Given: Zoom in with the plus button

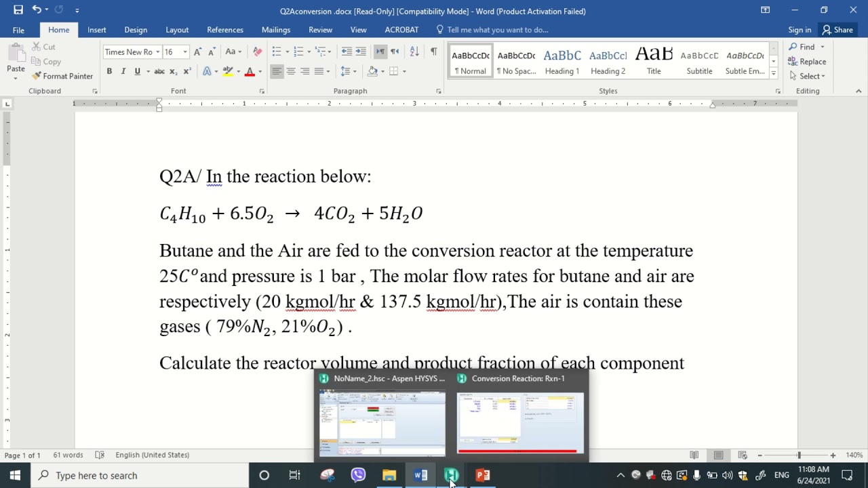Looking at the screenshot, I should point(833,455).
